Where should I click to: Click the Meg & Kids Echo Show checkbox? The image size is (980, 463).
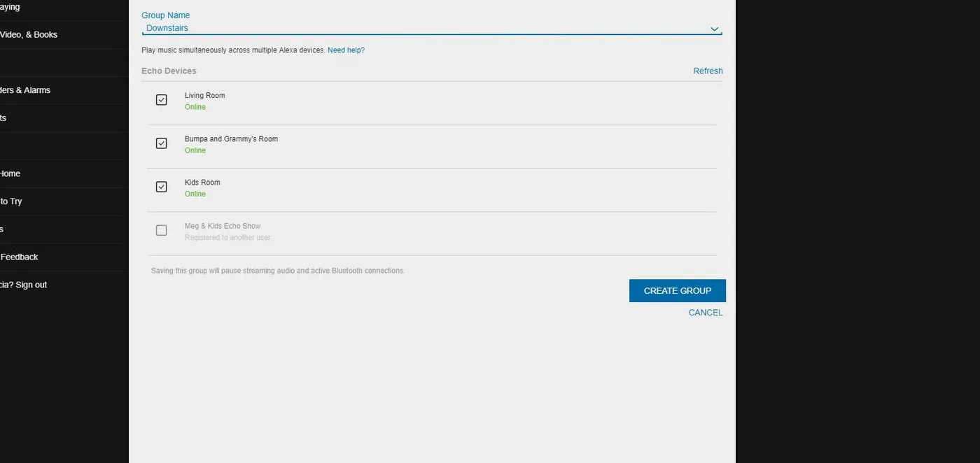click(161, 229)
